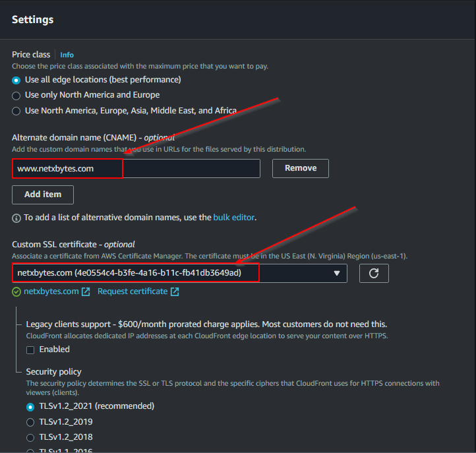The image size is (476, 453).
Task: Click the Add item button
Action: [43, 195]
